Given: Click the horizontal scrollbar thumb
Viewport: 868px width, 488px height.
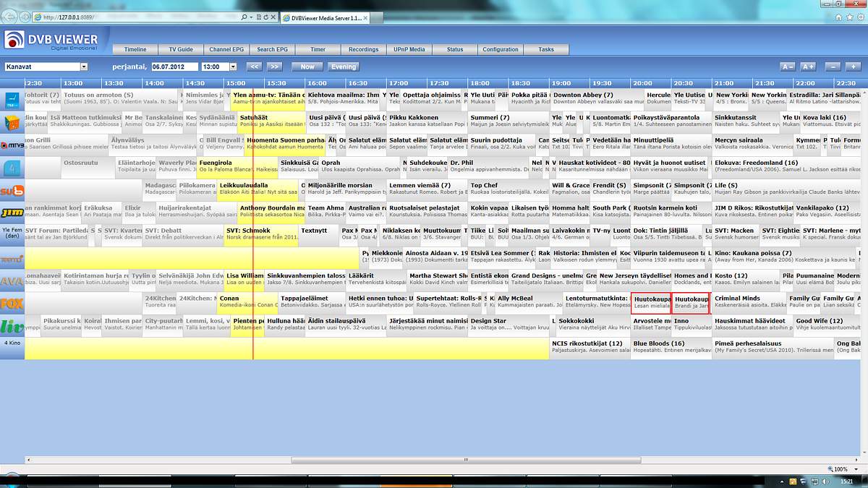Looking at the screenshot, I should [x=464, y=460].
